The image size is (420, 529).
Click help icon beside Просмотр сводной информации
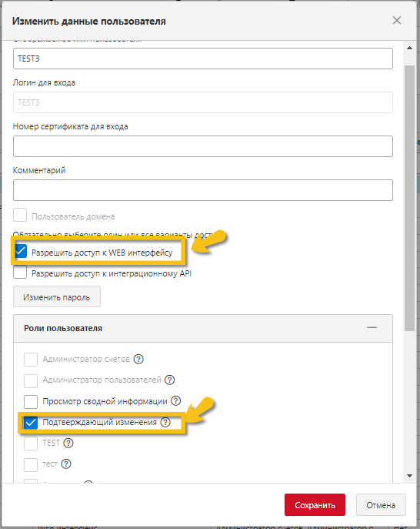[175, 401]
